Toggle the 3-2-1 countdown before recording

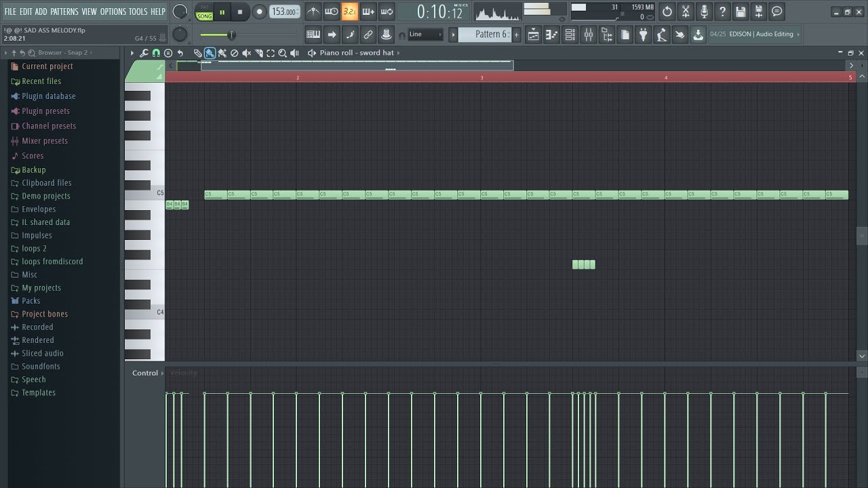pyautogui.click(x=349, y=12)
